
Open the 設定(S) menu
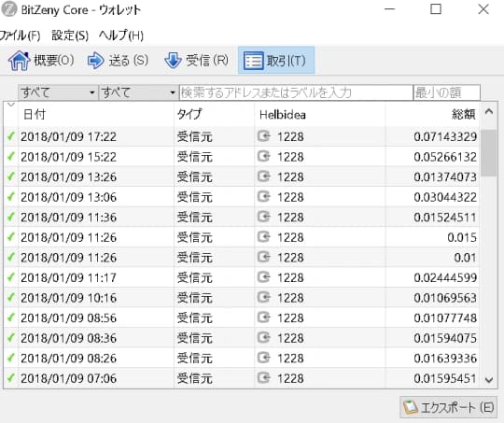point(70,35)
